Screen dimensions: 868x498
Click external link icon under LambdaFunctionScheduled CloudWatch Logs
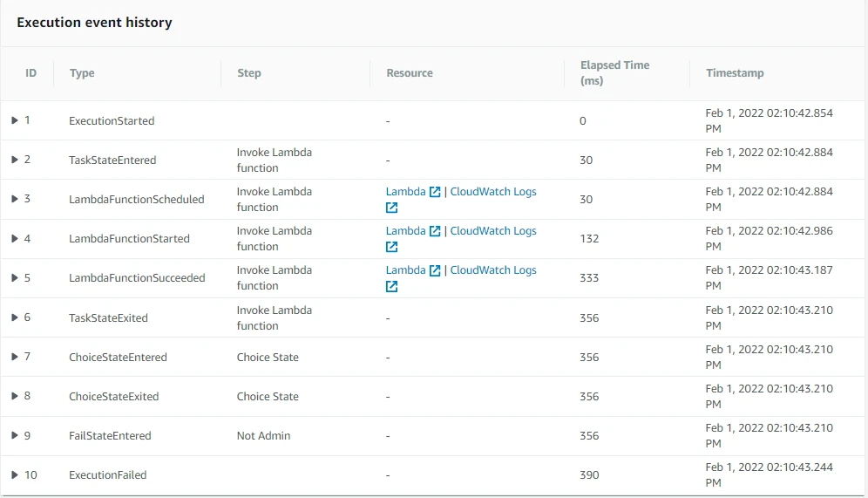click(392, 208)
